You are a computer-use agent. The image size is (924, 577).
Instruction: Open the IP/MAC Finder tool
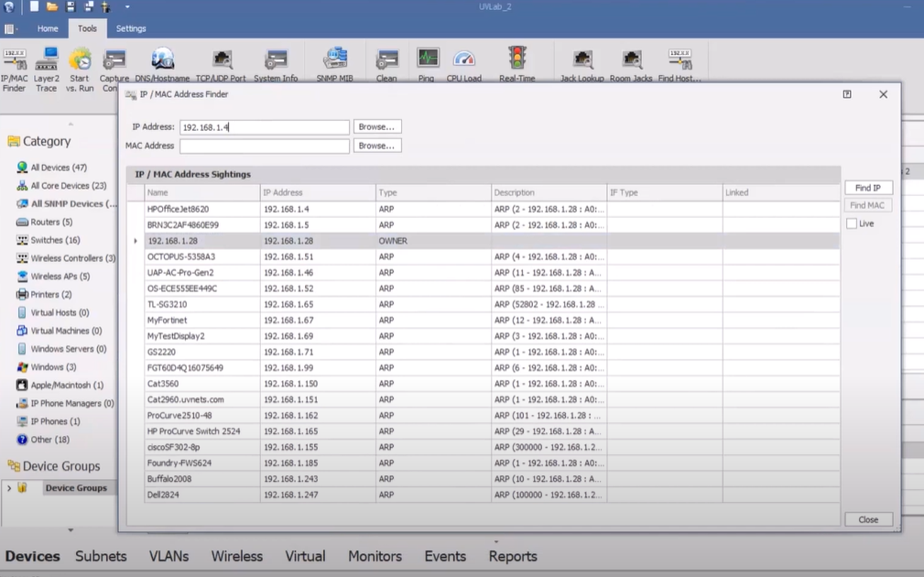(15, 70)
